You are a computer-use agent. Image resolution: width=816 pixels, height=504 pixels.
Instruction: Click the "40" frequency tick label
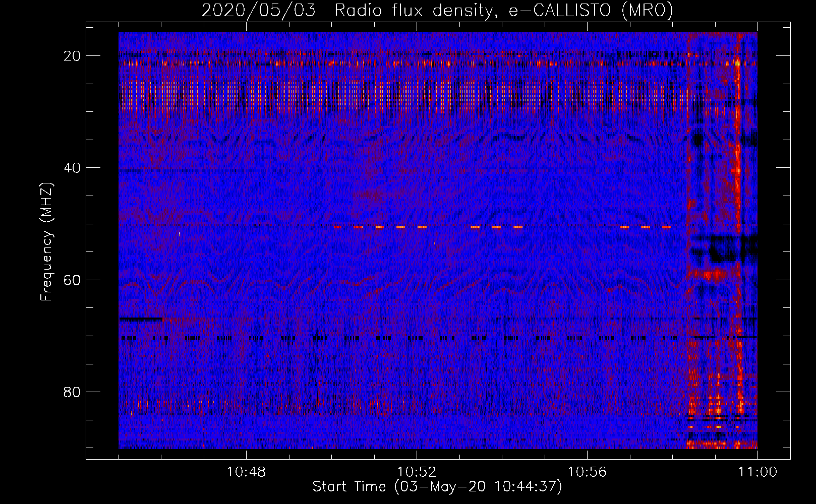(73, 168)
